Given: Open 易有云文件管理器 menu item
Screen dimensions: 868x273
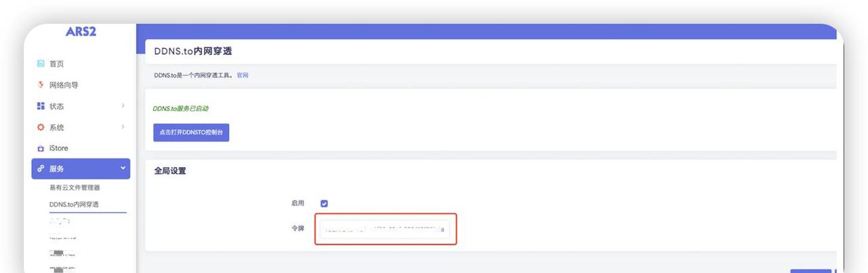Looking at the screenshot, I should [x=75, y=187].
